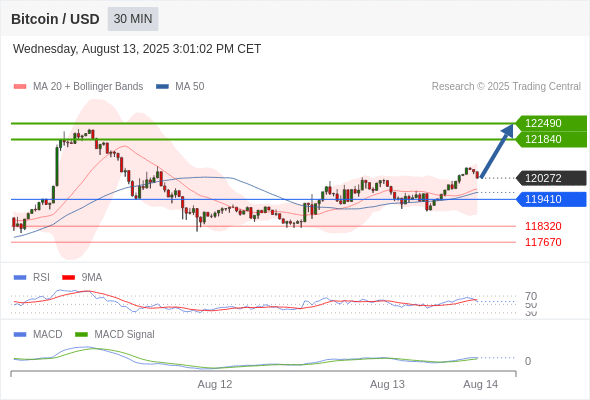The image size is (590, 400).
Task: Click the Bitcoin / USD title
Action: pos(55,19)
